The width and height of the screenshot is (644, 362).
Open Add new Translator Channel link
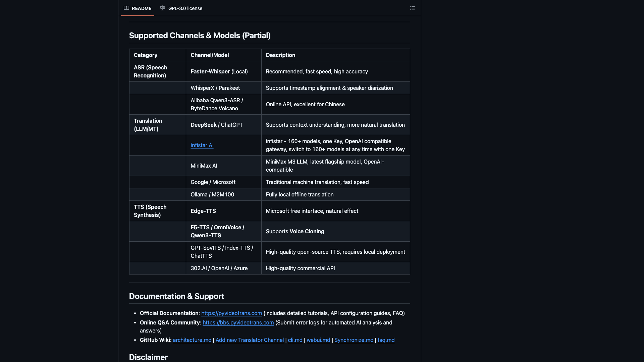pyautogui.click(x=250, y=340)
